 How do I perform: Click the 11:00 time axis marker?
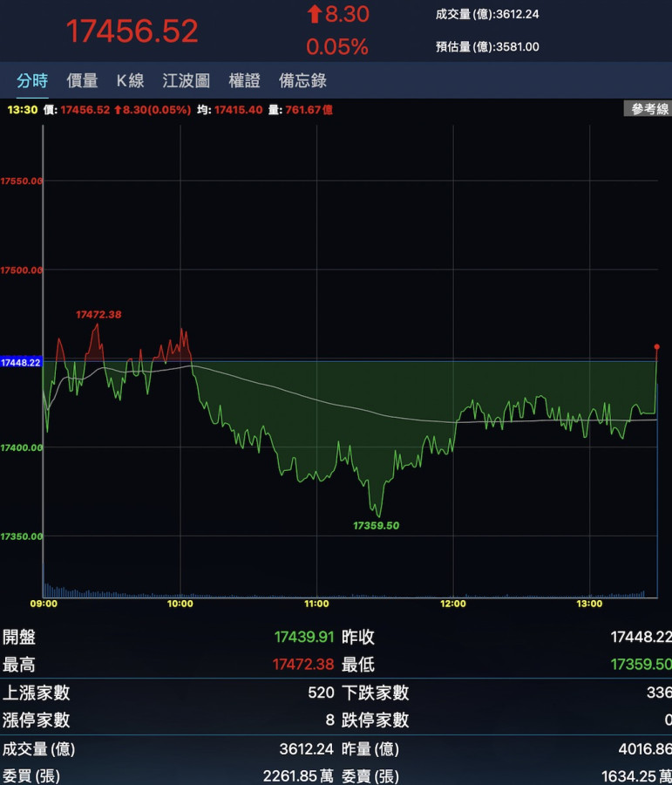[x=316, y=604]
